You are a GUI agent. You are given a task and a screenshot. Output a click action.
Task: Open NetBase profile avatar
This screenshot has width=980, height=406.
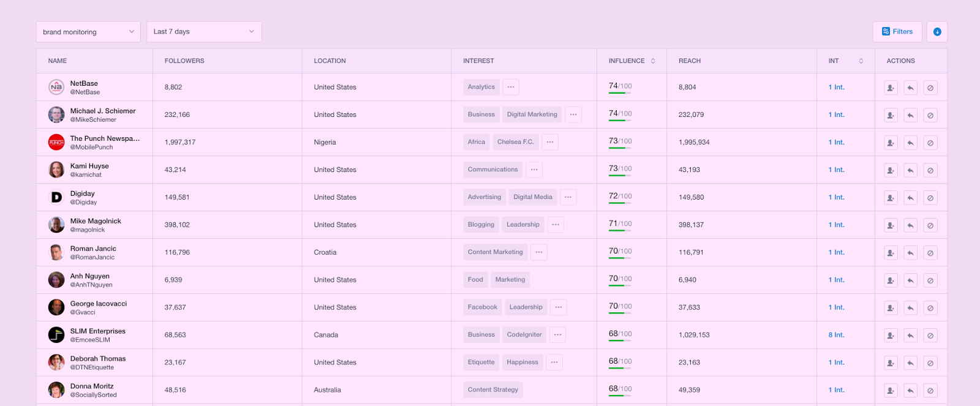tap(56, 87)
